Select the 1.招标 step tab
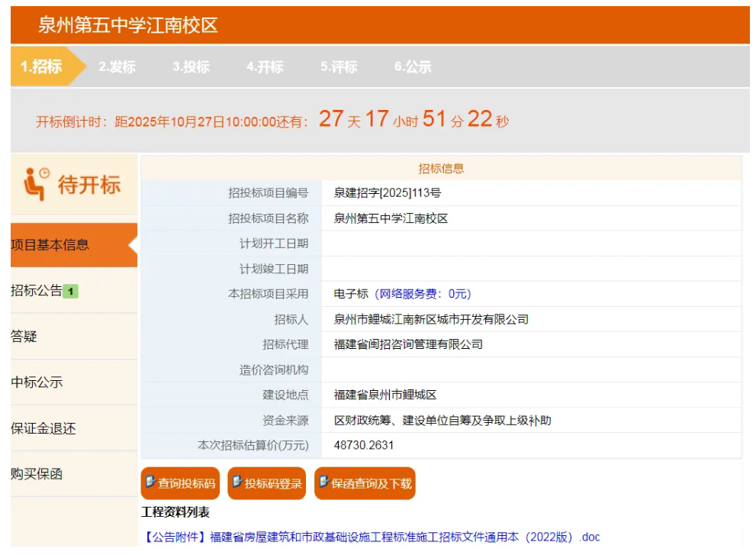756x555 pixels. [x=42, y=67]
